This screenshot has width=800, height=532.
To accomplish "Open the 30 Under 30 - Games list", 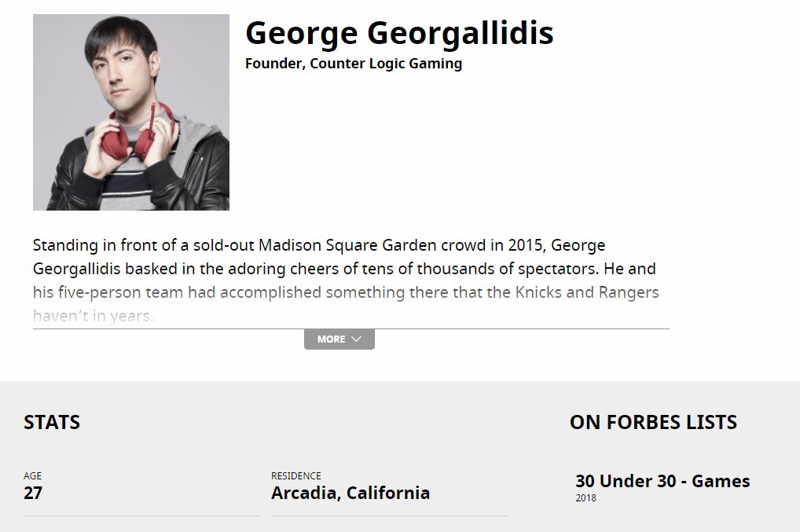I will 662,481.
